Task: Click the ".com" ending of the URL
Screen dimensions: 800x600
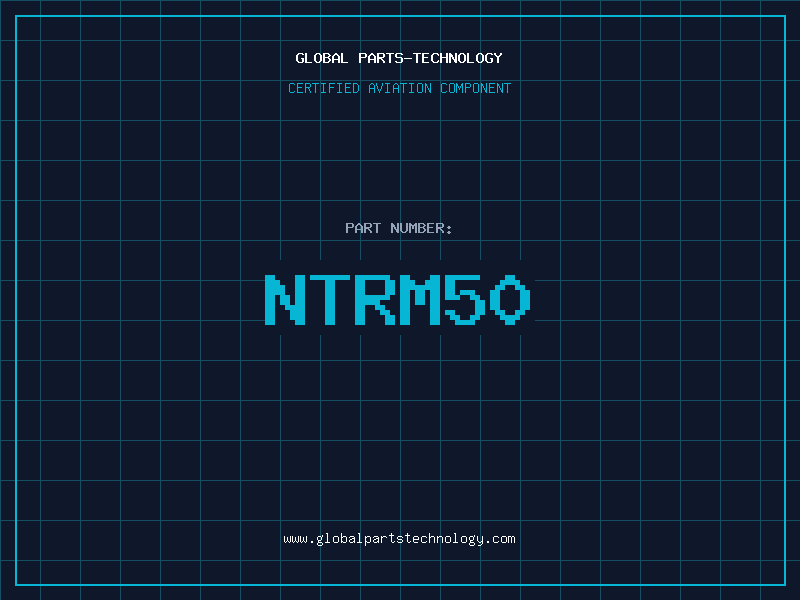Action: (x=501, y=539)
